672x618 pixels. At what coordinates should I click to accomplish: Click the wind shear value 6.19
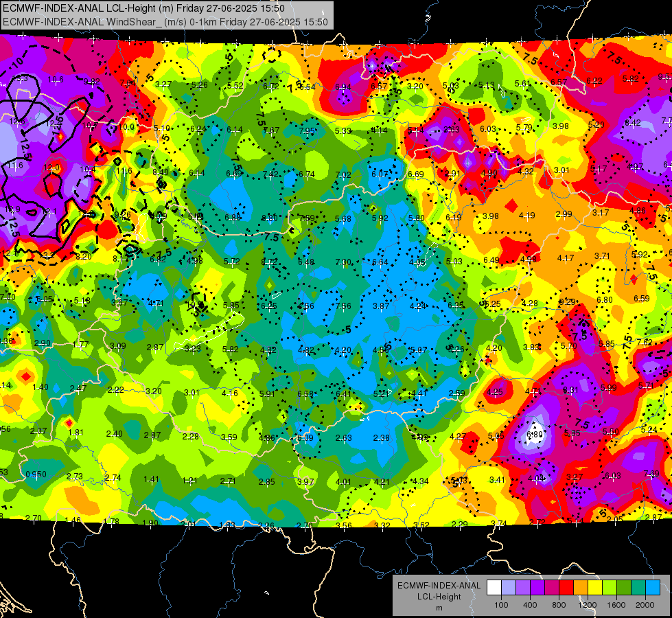coord(454,218)
